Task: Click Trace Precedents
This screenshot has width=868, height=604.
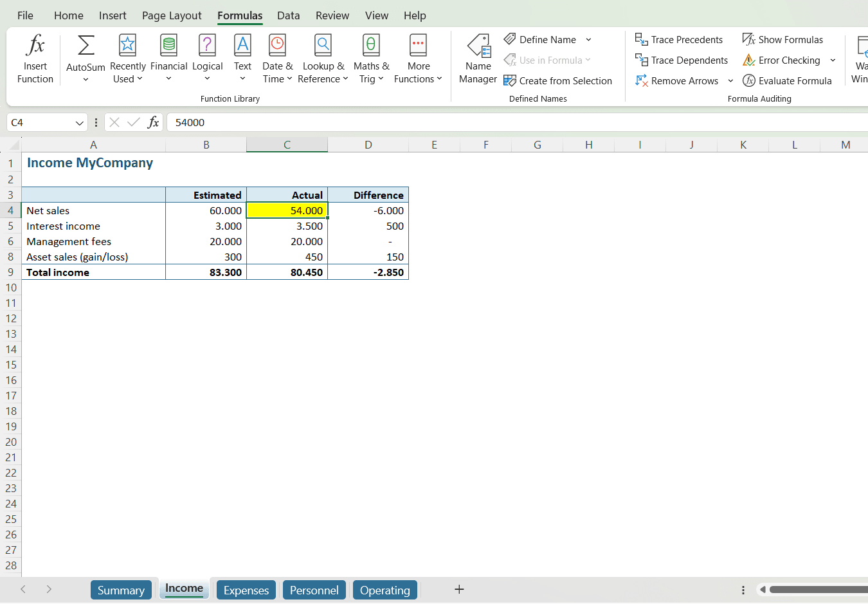Action: point(679,40)
